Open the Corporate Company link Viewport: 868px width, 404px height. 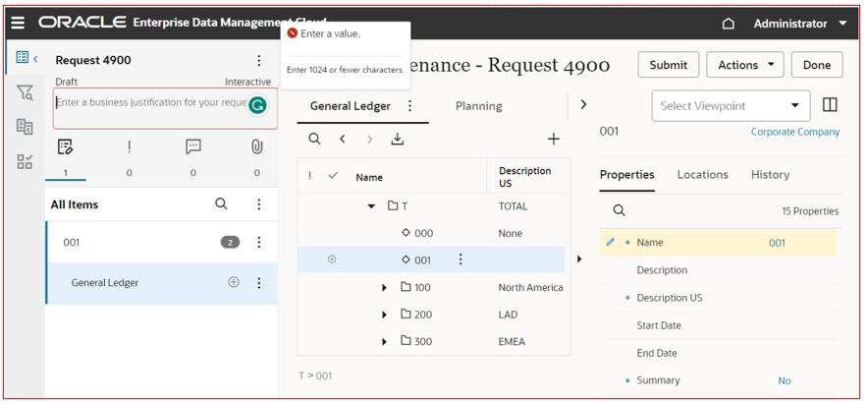click(795, 132)
